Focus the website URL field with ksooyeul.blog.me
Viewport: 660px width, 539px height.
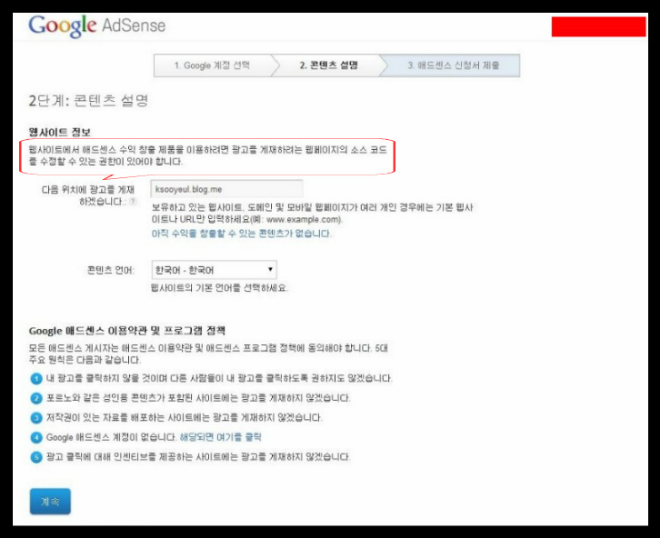227,189
